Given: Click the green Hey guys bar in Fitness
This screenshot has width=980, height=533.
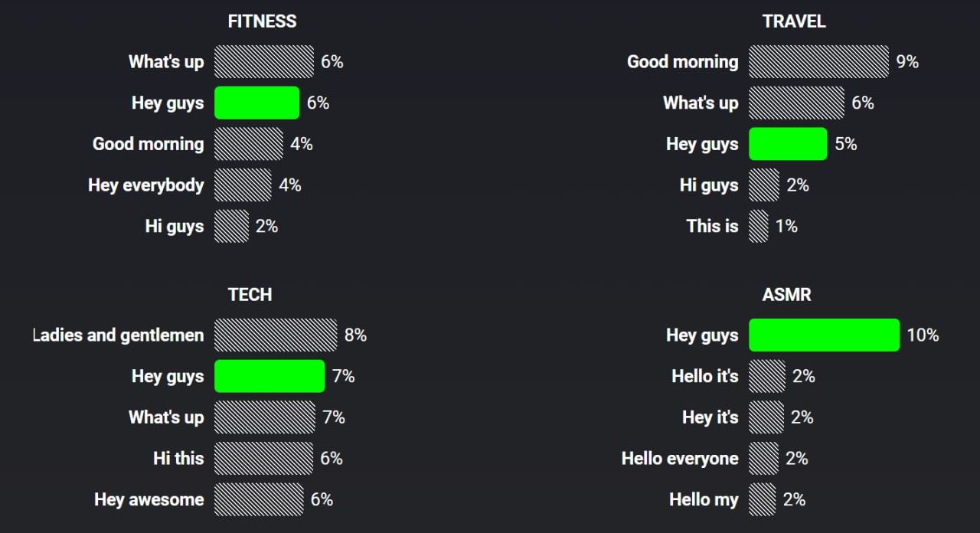Looking at the screenshot, I should [256, 103].
